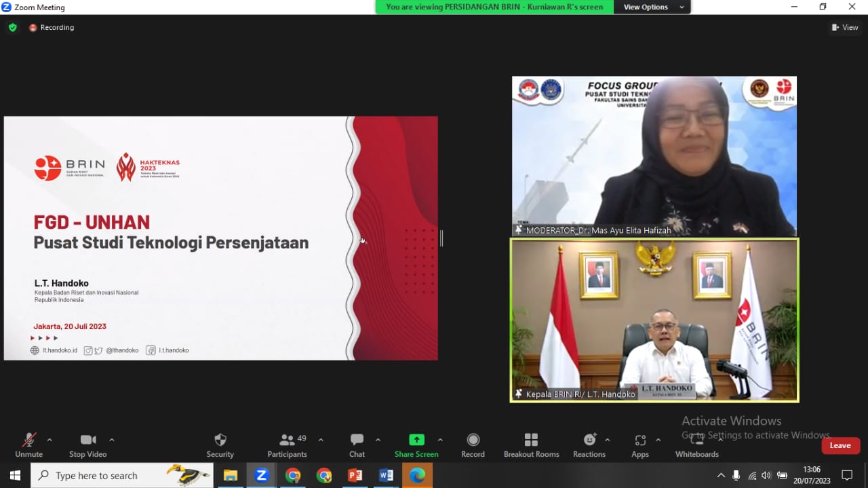Open Whiteboards
This screenshot has width=868, height=488.
point(696,445)
